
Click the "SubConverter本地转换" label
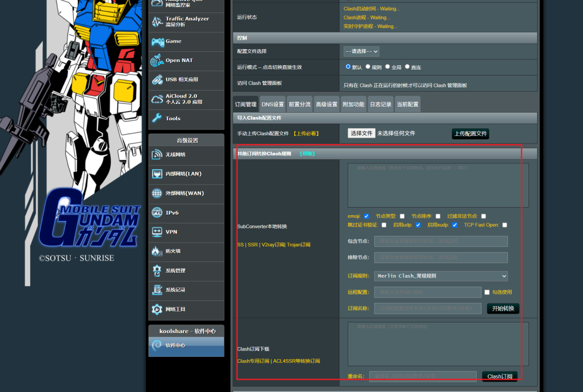coord(262,226)
